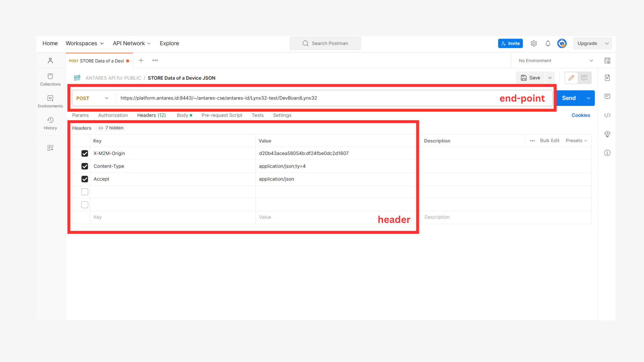
Task: Add a new request tab with plus icon
Action: (141, 60)
